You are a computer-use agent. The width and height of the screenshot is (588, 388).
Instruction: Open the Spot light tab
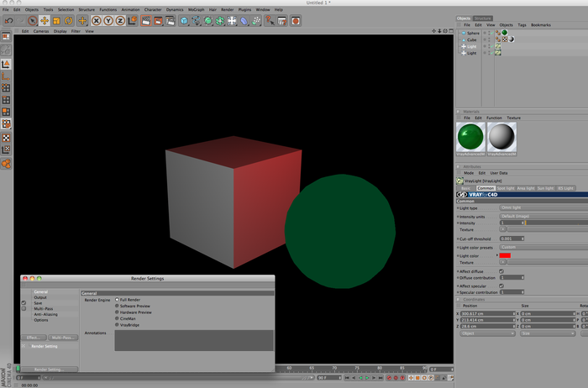[506, 188]
